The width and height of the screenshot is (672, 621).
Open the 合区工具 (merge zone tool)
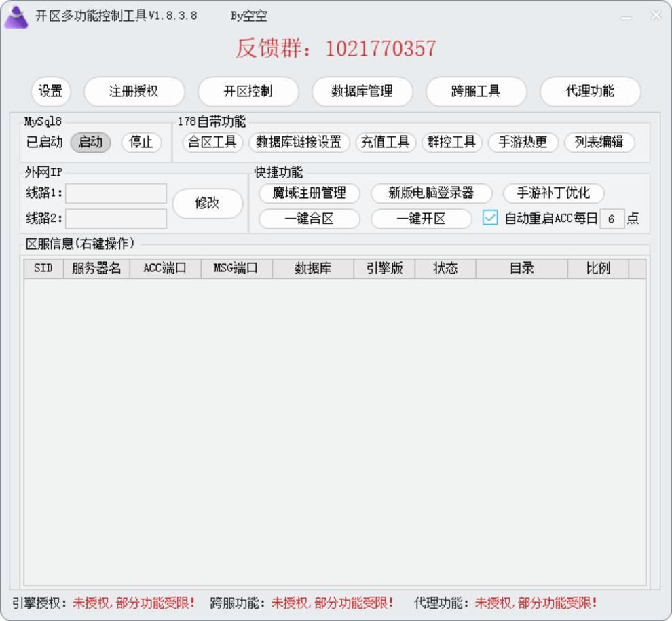point(212,143)
